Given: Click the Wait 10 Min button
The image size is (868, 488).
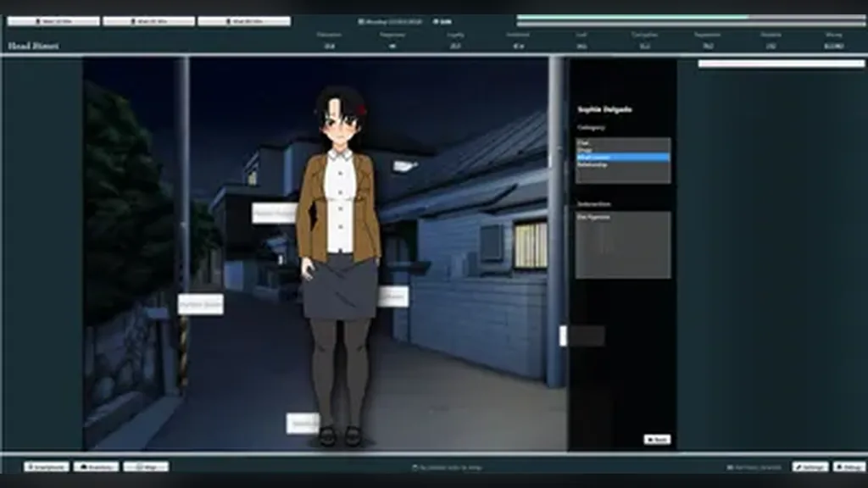Looking at the screenshot, I should click(x=53, y=21).
